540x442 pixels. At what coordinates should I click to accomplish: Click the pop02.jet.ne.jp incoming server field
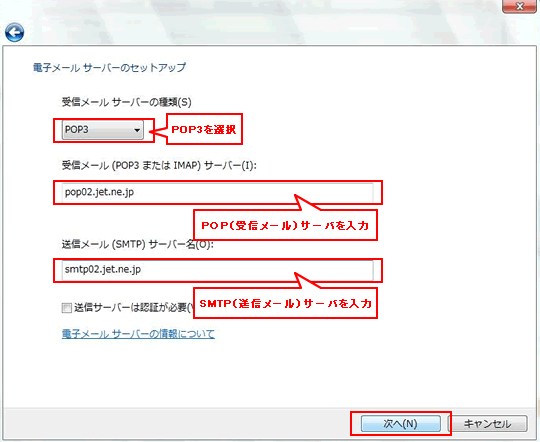[x=218, y=192]
